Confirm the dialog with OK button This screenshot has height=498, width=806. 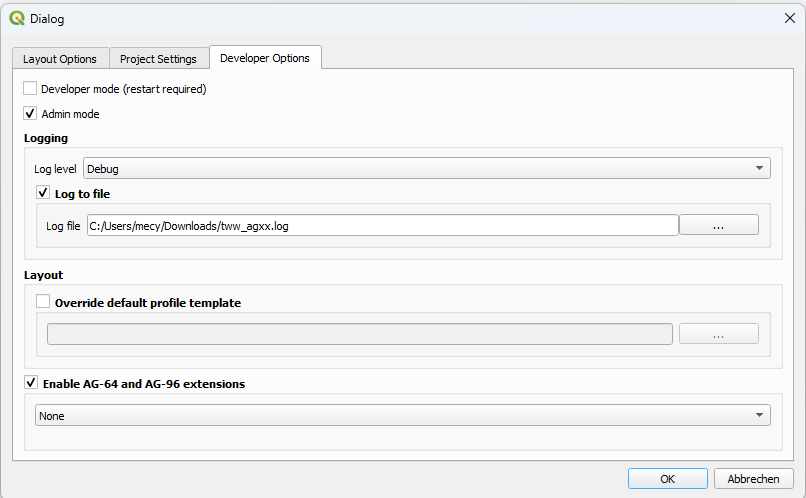(x=667, y=478)
